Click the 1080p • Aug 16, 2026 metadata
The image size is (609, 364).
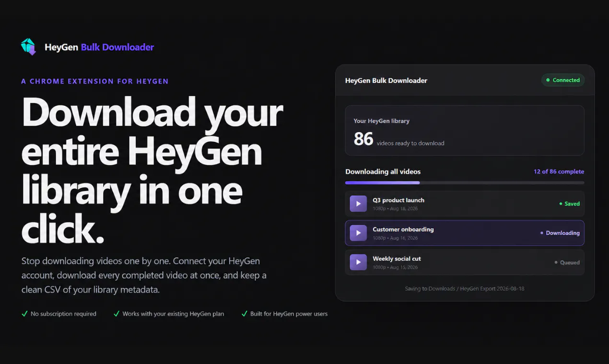pyautogui.click(x=395, y=238)
